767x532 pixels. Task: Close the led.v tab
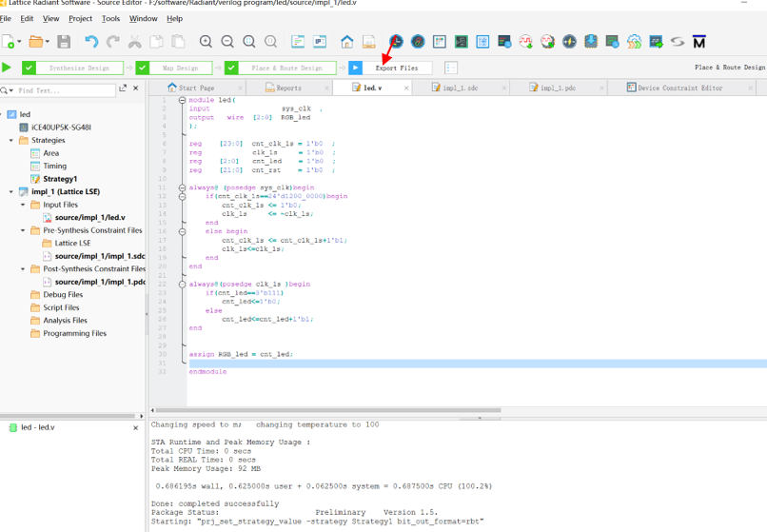point(406,89)
